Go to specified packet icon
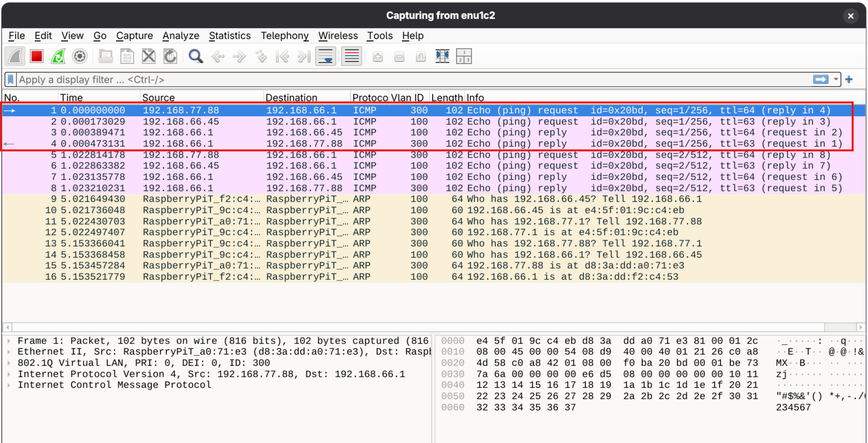 (x=261, y=56)
